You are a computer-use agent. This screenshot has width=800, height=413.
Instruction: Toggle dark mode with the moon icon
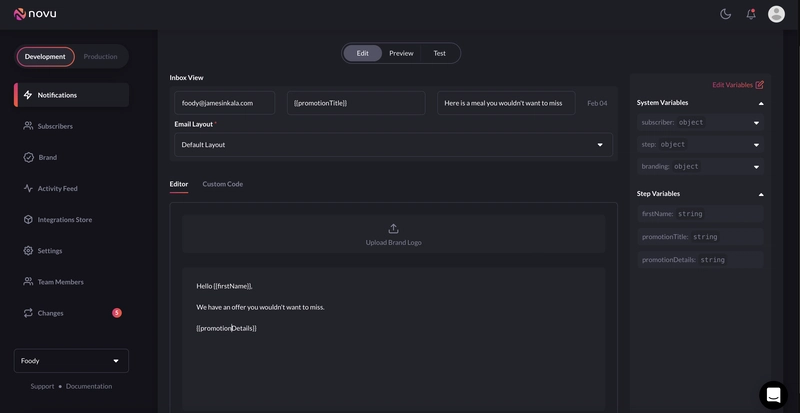pos(726,14)
